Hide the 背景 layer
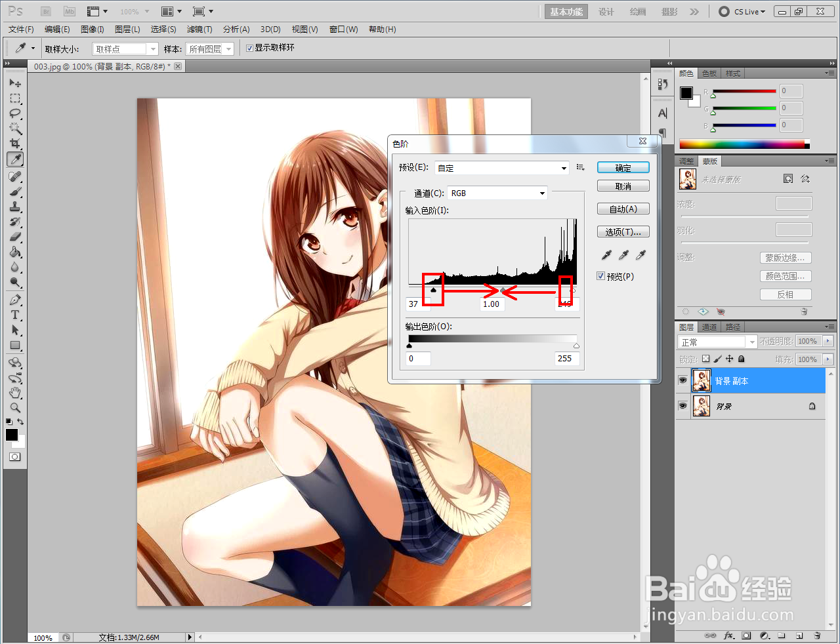 click(x=682, y=406)
